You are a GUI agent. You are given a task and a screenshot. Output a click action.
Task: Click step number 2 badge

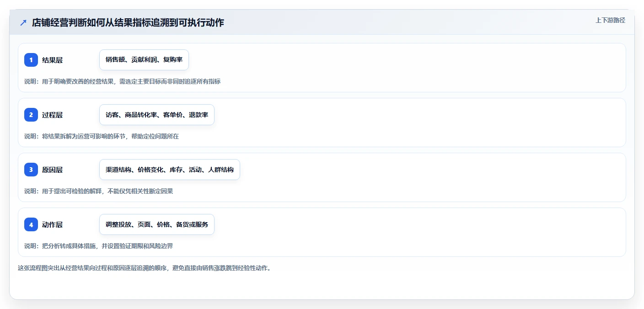[31, 115]
